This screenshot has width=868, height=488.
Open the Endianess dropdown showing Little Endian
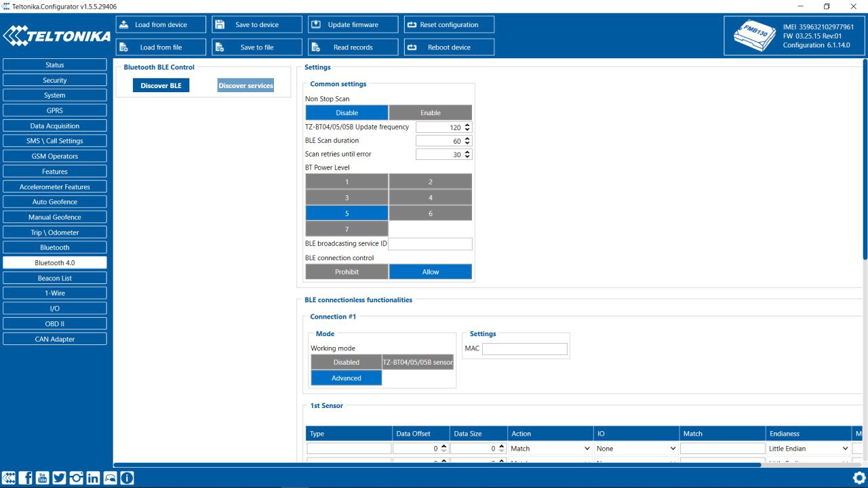[809, 449]
